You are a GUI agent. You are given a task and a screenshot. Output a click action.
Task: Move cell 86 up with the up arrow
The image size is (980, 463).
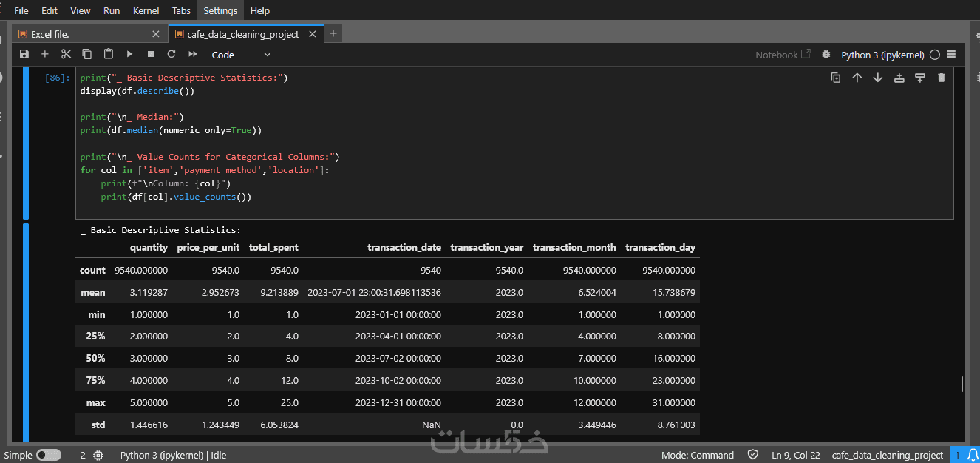[x=857, y=78]
